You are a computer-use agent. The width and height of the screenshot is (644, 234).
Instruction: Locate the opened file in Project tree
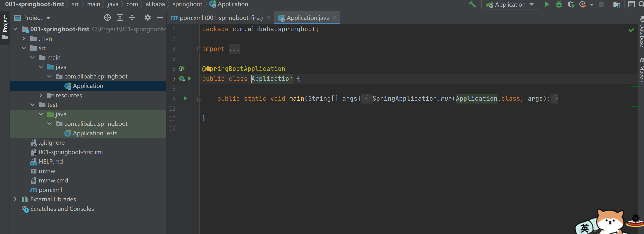point(107,17)
